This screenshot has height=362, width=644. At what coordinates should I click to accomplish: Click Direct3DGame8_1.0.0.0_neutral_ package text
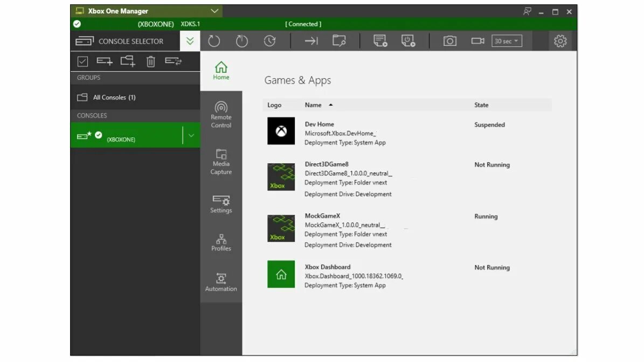point(348,173)
